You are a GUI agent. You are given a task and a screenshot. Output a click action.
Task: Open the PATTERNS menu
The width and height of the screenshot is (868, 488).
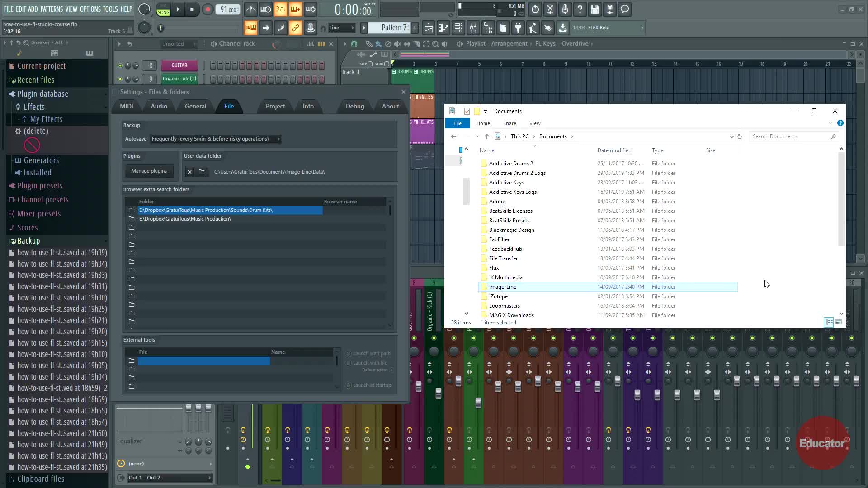[52, 9]
